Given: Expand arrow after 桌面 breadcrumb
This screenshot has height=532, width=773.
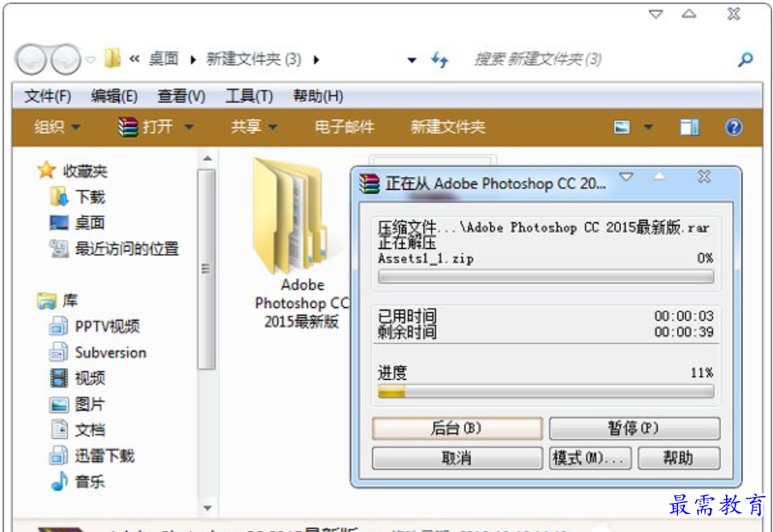Looking at the screenshot, I should point(193,60).
